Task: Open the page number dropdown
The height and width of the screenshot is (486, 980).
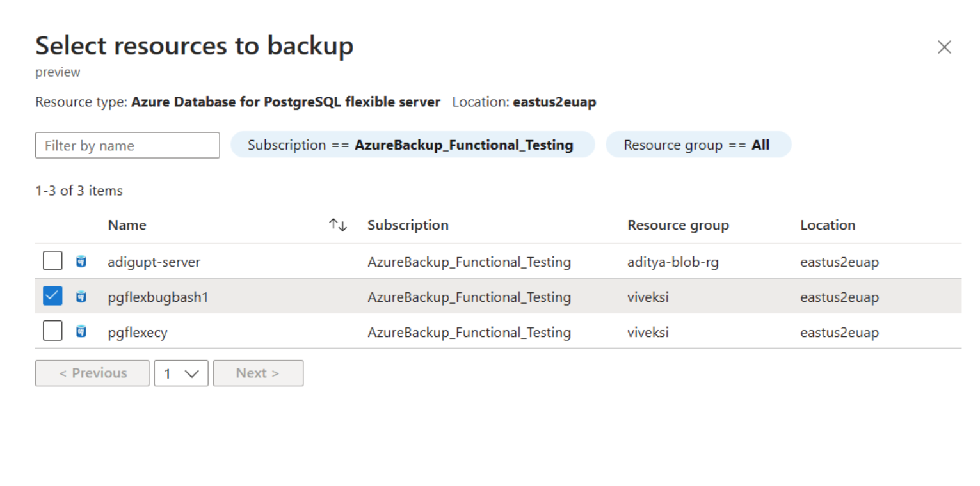Action: [x=181, y=373]
